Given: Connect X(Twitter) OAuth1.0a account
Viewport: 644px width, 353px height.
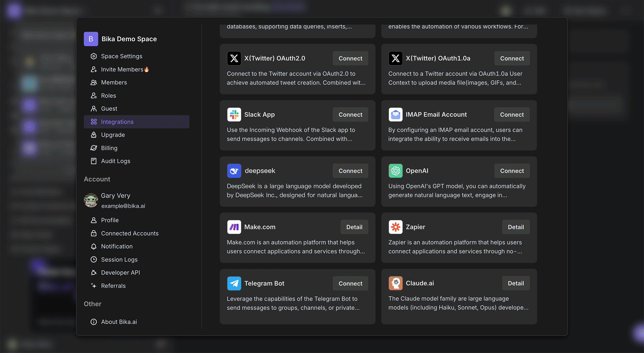Looking at the screenshot, I should [x=512, y=58].
